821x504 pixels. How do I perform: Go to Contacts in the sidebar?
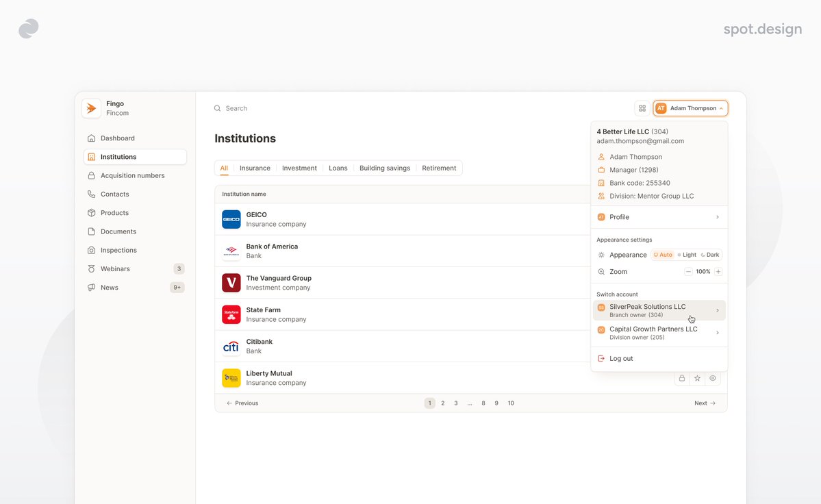tap(135, 194)
